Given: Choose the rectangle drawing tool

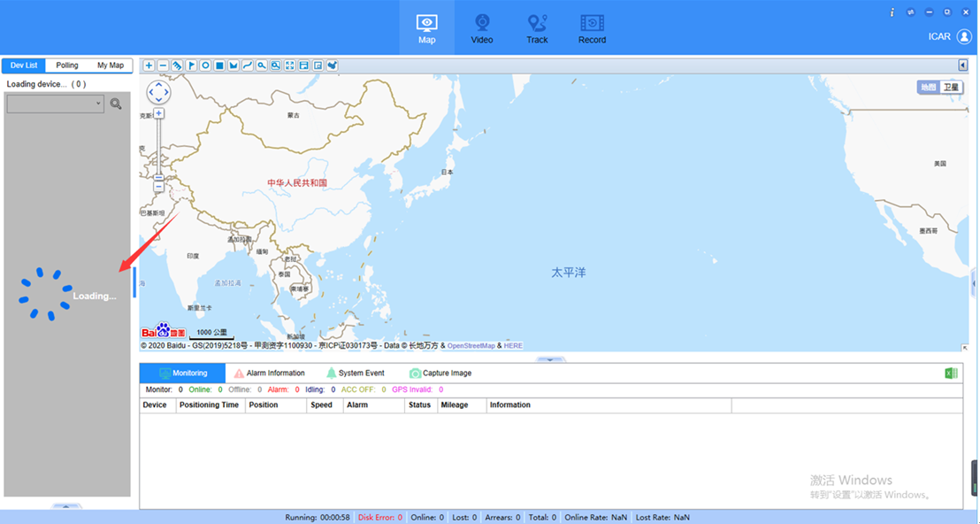Looking at the screenshot, I should click(219, 65).
